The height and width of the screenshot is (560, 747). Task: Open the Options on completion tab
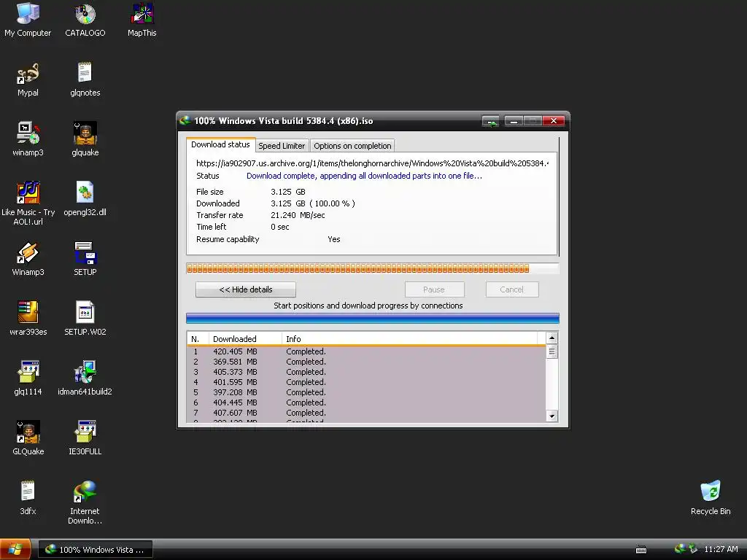(352, 146)
